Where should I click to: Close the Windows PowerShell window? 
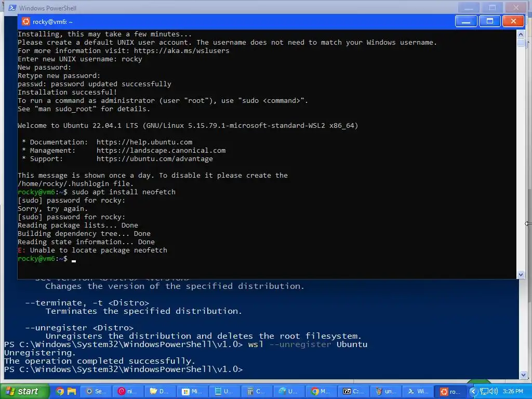[516, 7]
